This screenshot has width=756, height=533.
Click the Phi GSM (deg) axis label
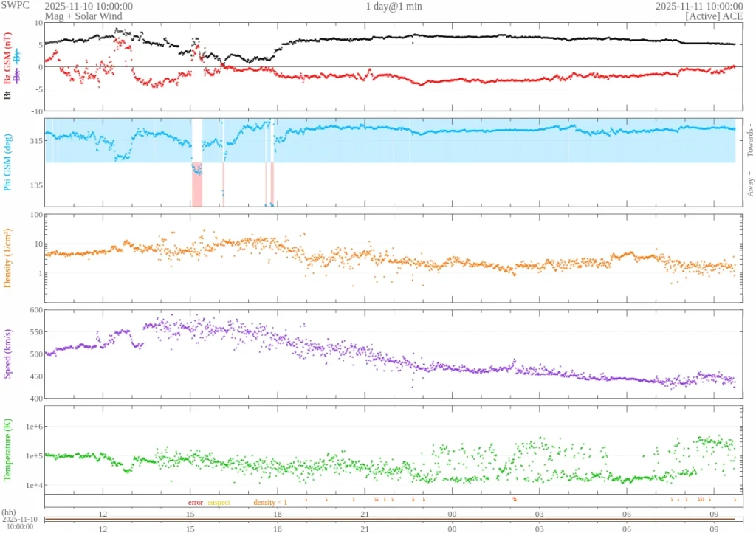point(8,162)
